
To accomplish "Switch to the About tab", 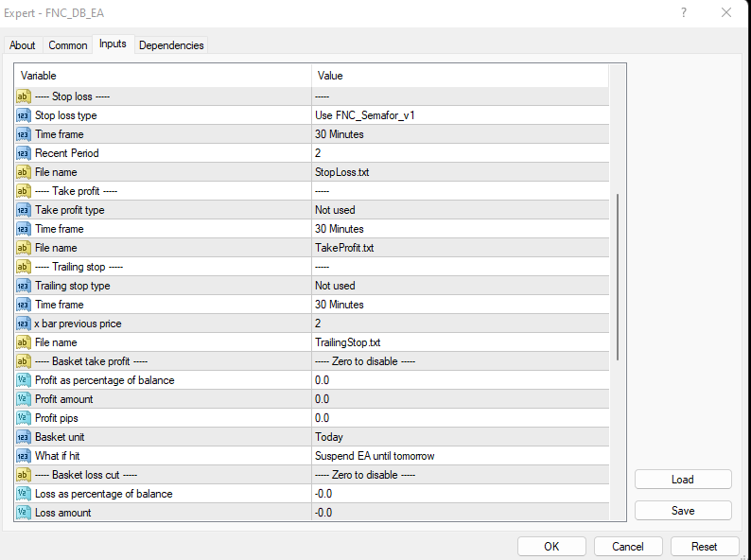I will (x=23, y=45).
